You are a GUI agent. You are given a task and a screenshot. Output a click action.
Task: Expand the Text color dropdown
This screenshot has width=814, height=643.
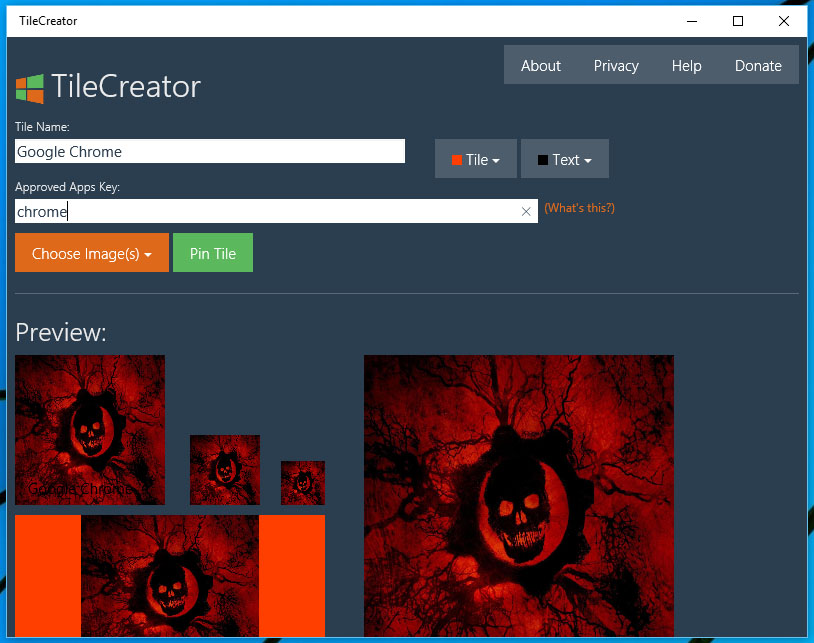(565, 159)
